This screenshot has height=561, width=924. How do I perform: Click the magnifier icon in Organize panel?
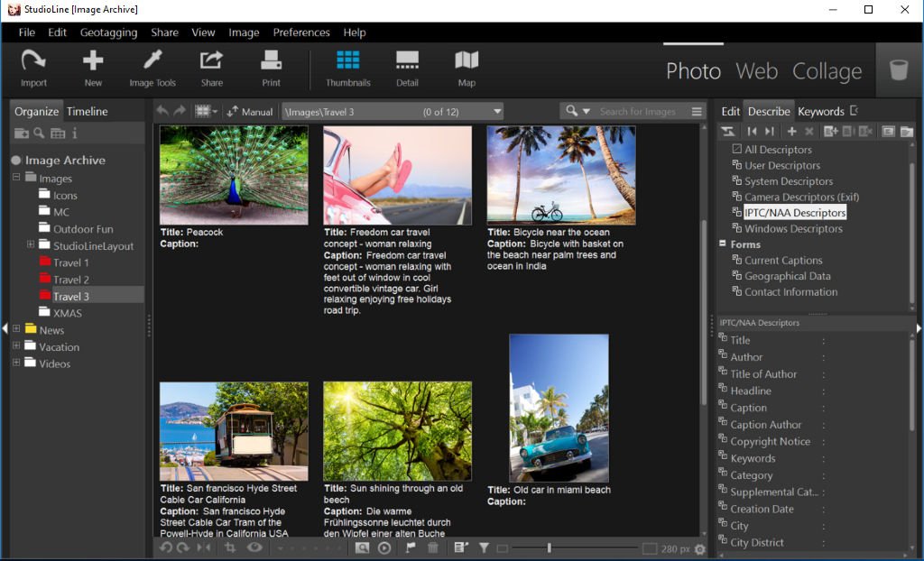coord(39,133)
